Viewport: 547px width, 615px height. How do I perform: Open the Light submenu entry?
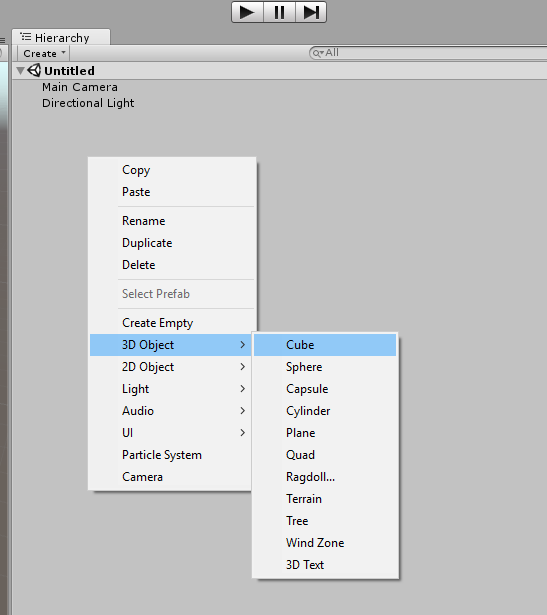[171, 389]
